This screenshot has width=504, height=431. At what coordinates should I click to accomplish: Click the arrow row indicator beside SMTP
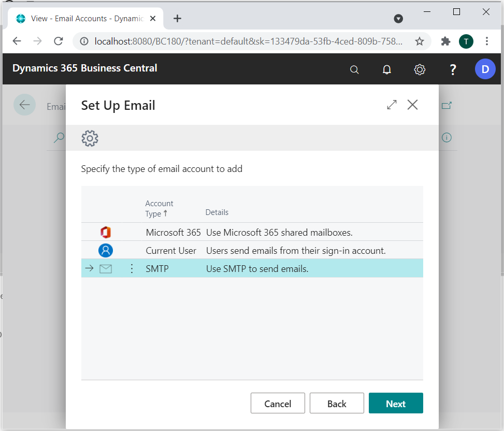[x=90, y=268]
